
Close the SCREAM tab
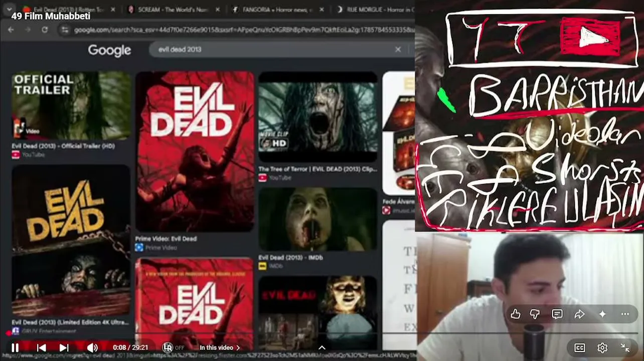(x=218, y=10)
